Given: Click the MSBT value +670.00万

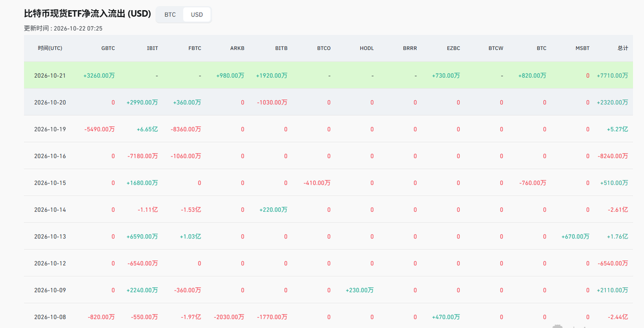Looking at the screenshot, I should tap(575, 236).
